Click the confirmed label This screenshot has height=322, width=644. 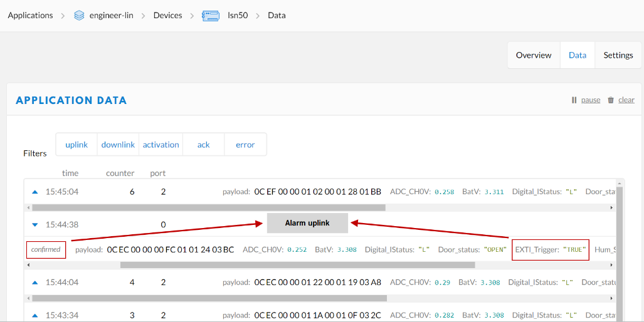[x=46, y=249]
